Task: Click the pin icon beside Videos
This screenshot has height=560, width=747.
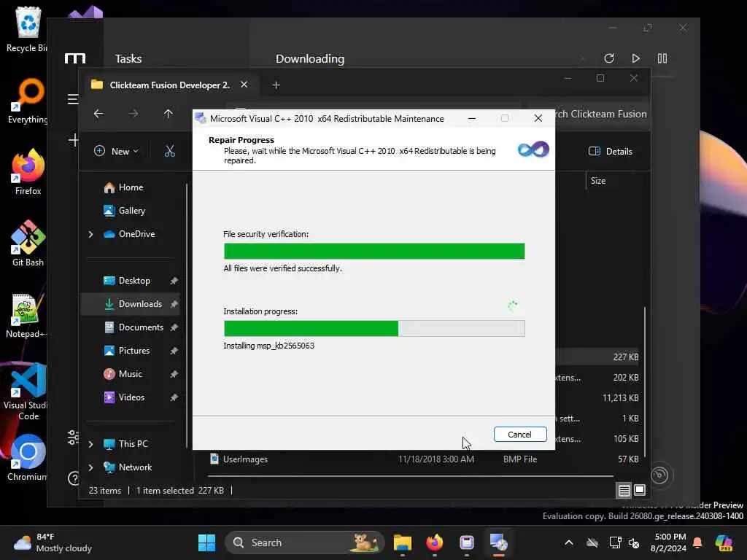Action: (x=174, y=397)
